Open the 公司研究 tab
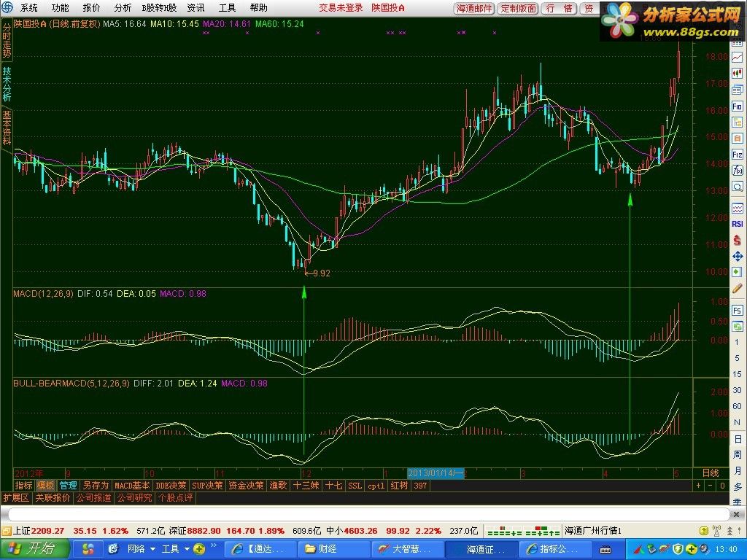 click(135, 498)
